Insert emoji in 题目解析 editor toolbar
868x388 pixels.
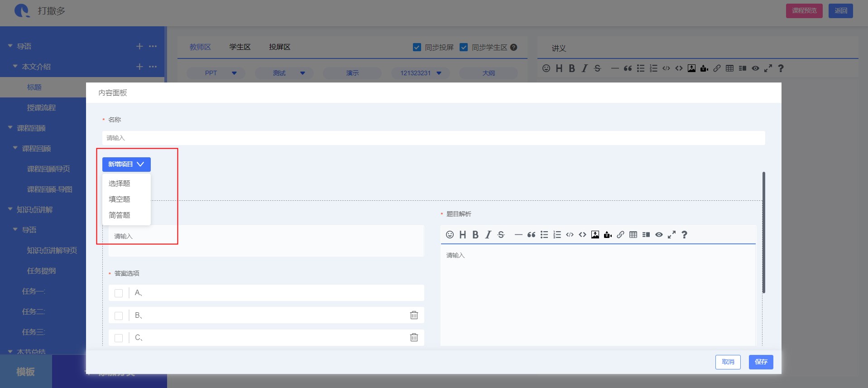450,234
